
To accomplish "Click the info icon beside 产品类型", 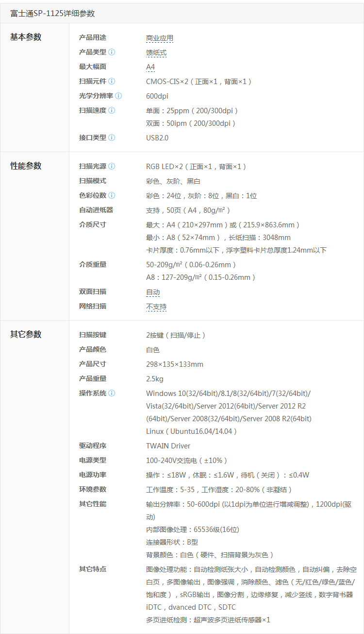I will [x=112, y=52].
